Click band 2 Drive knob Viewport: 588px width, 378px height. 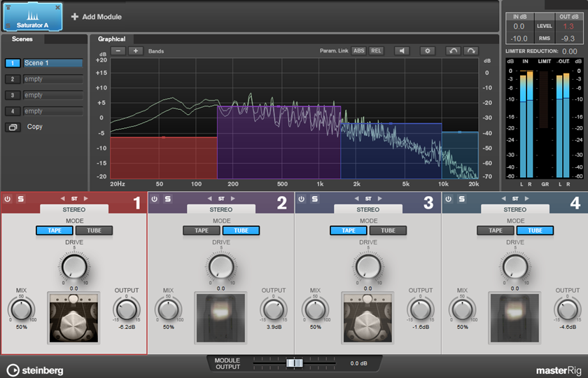tap(221, 267)
